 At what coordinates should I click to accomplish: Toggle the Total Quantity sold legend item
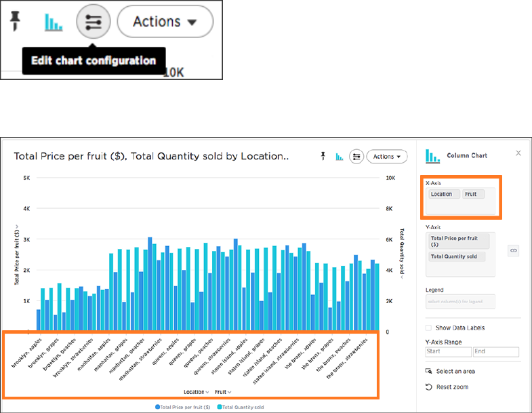(241, 407)
